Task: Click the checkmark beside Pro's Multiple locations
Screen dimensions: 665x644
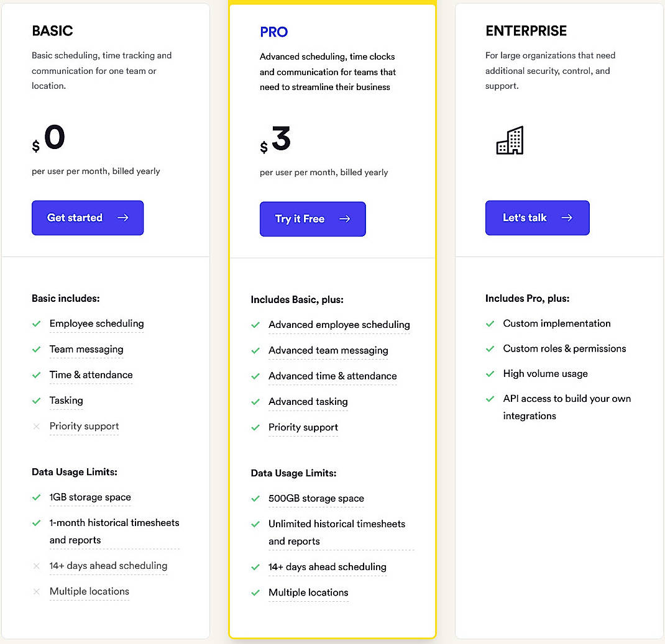Action: pos(255,593)
